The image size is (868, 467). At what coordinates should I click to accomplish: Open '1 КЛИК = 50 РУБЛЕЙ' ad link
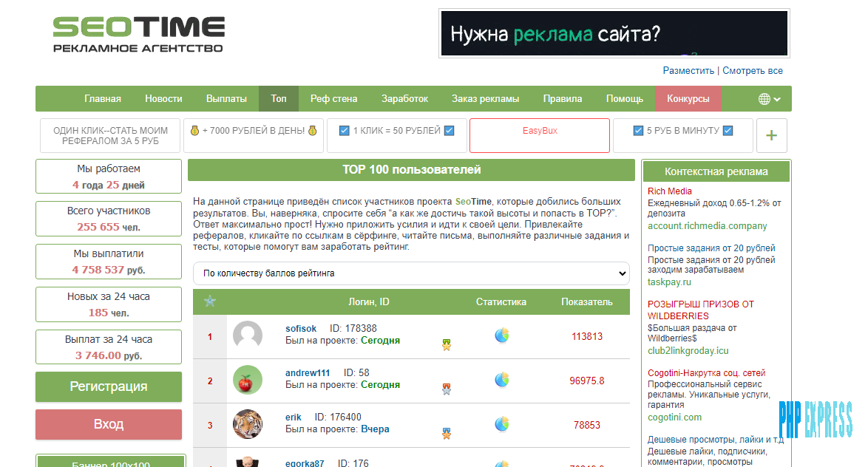coord(397,135)
